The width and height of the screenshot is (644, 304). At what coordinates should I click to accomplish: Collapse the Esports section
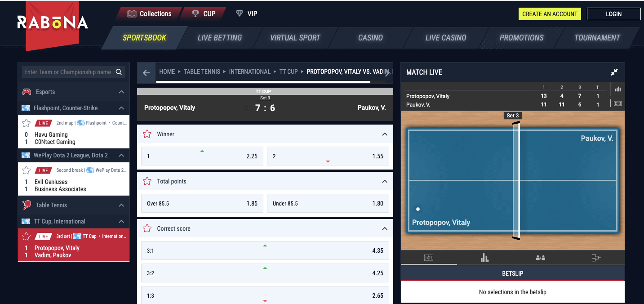coord(121,92)
